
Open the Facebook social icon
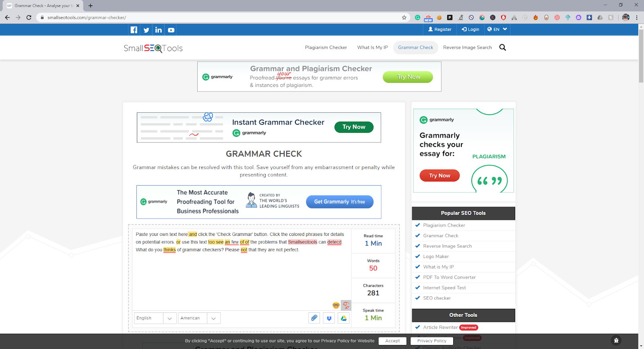pos(134,30)
